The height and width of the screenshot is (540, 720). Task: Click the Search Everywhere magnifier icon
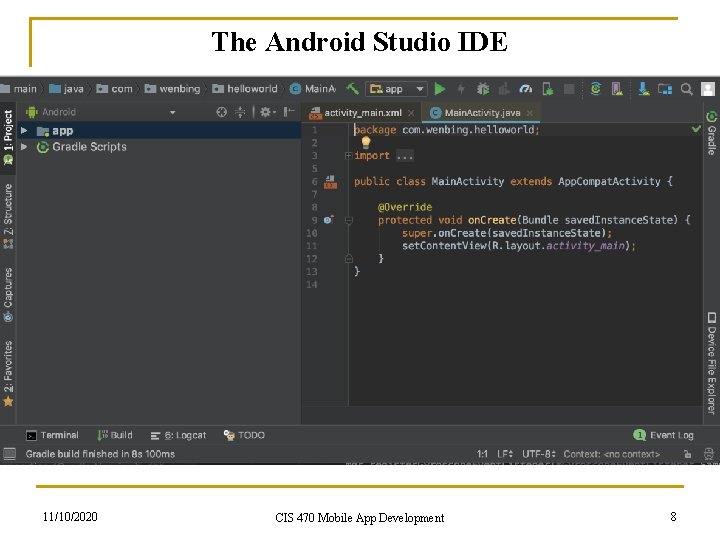686,89
